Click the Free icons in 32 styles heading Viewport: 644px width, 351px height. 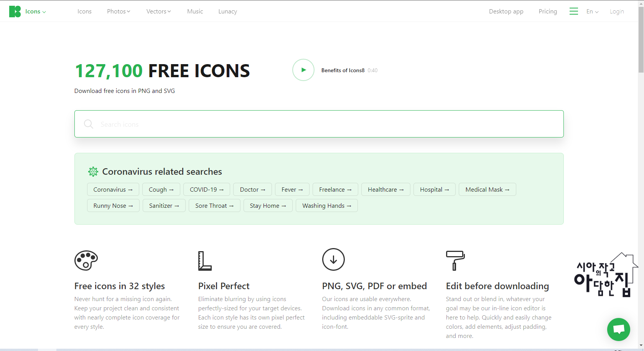pos(120,286)
